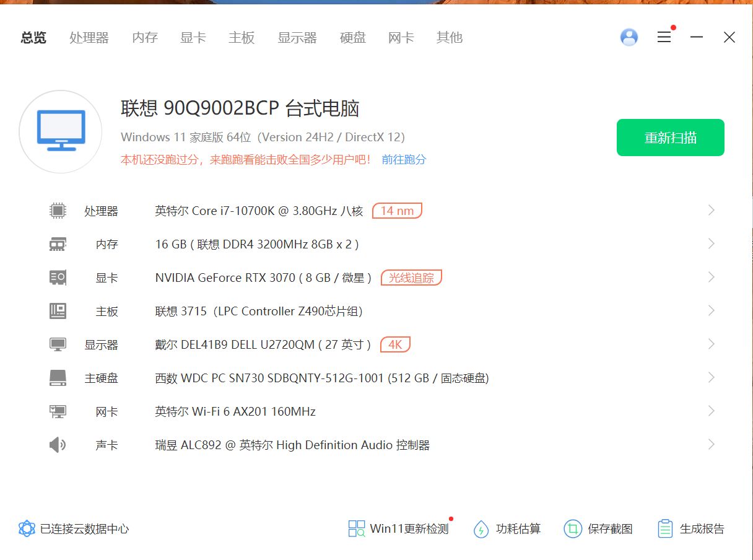The width and height of the screenshot is (753, 560).
Task: Click the Win11更新检测 scan icon
Action: coord(357,528)
